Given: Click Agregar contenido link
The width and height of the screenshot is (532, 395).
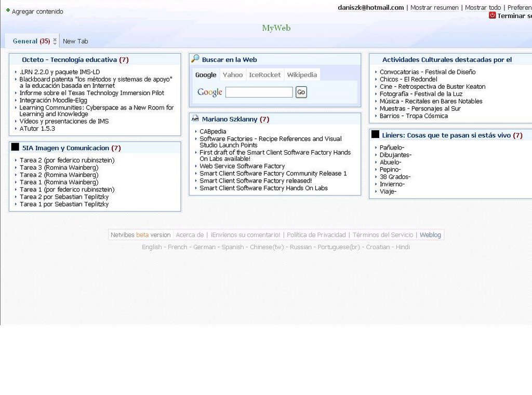Looking at the screenshot, I should [x=37, y=11].
